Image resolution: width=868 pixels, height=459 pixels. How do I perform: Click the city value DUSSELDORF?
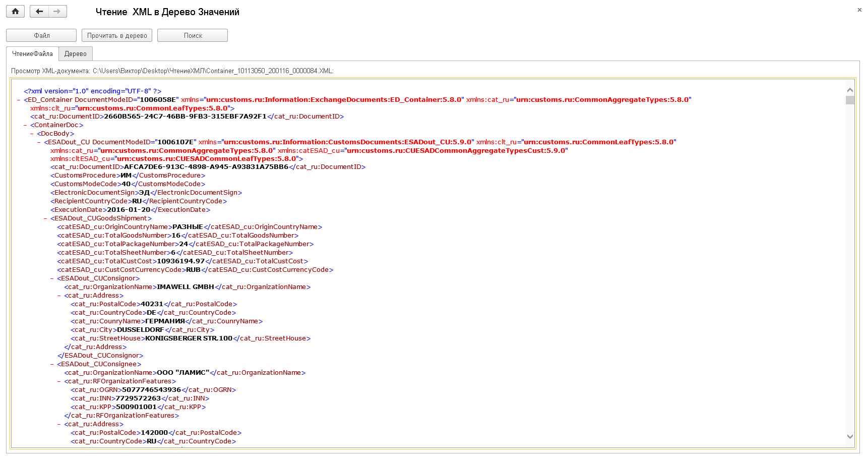click(x=141, y=330)
